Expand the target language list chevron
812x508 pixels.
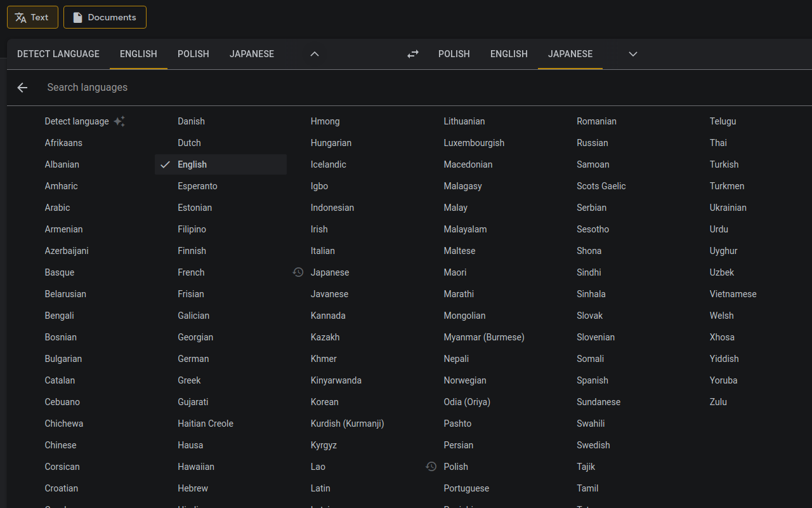pyautogui.click(x=632, y=54)
